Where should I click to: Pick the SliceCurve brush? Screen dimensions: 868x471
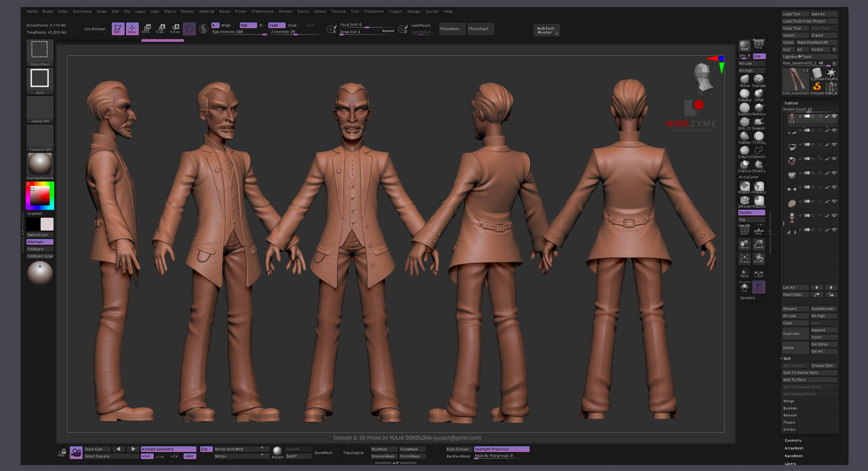[x=759, y=166]
